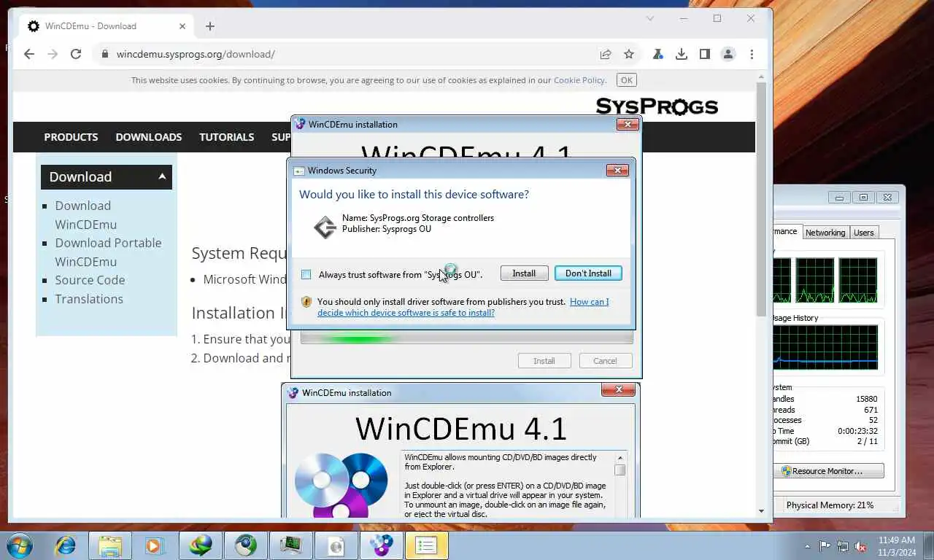
Task: Close the upper WinCDEmu installation window
Action: (628, 125)
